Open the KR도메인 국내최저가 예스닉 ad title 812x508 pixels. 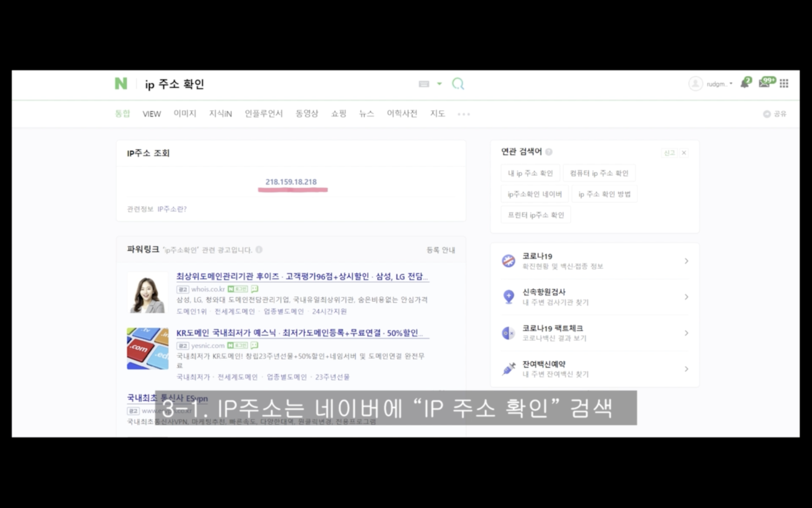tap(302, 333)
